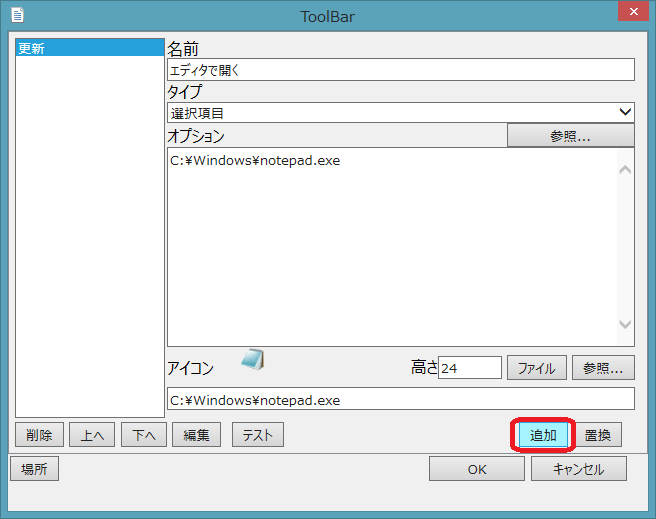
Task: Click the options scrollbar down arrow
Action: 625,325
